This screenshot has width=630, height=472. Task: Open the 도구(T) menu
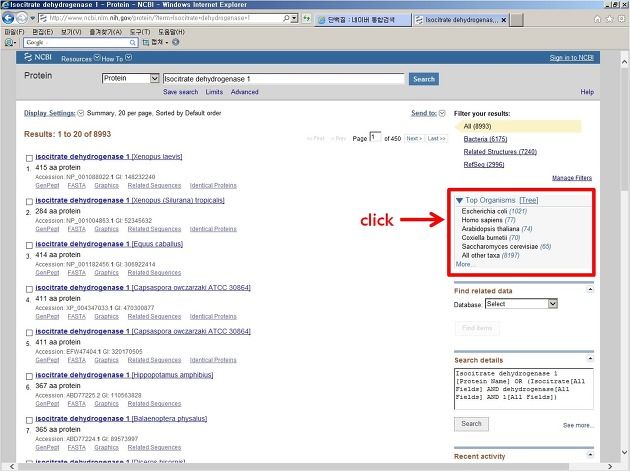(x=139, y=32)
